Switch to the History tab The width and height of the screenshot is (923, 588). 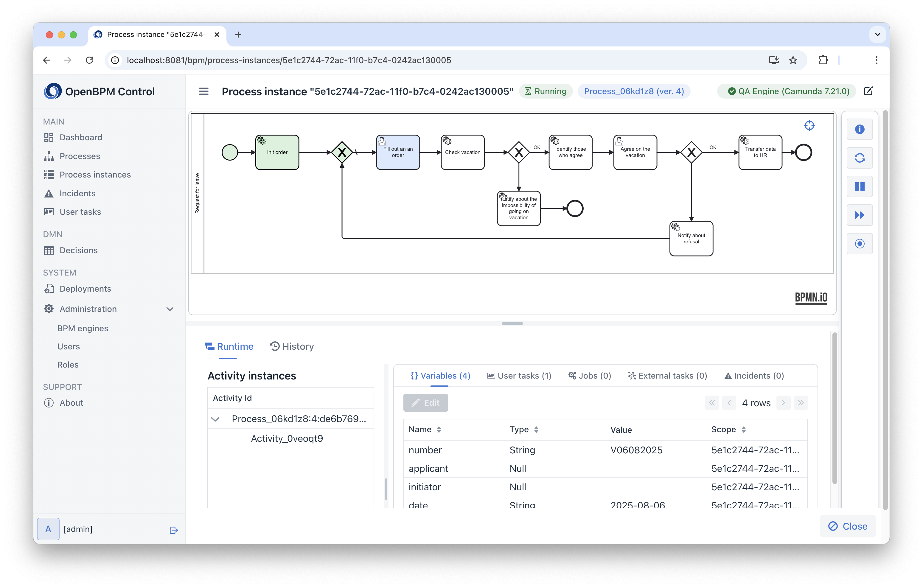292,346
